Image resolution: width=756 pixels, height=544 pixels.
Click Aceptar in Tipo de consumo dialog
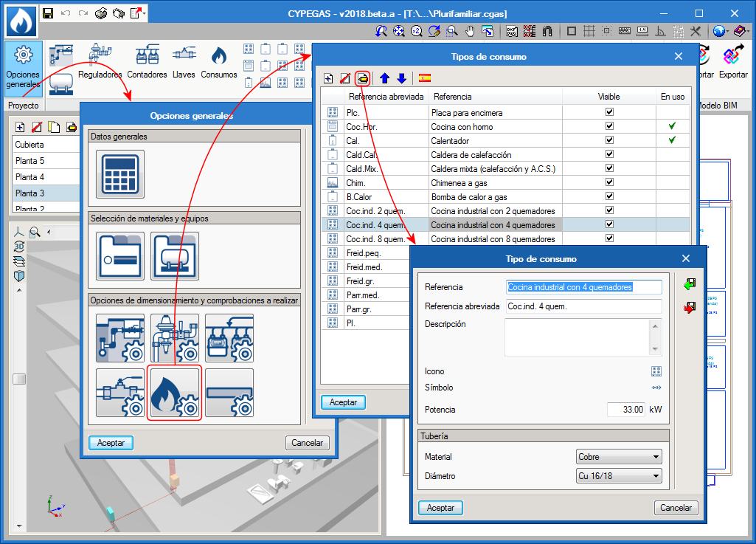pos(440,508)
